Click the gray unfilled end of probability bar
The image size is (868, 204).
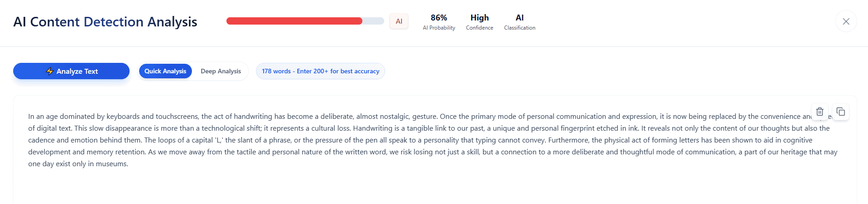pyautogui.click(x=373, y=21)
